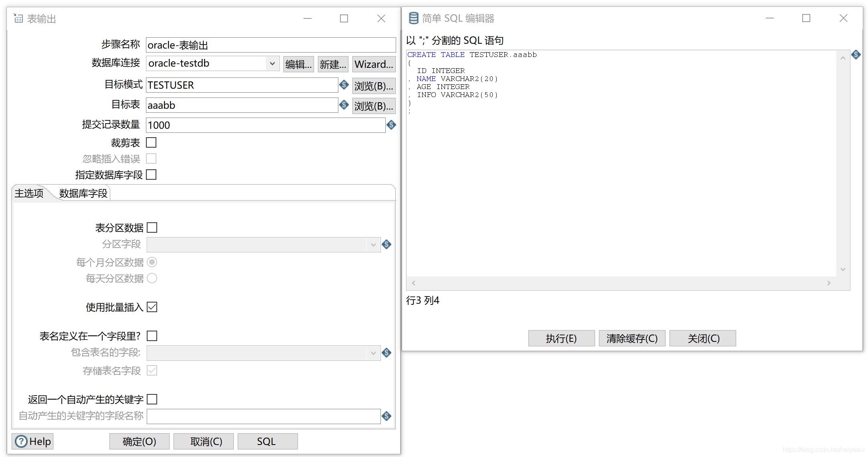
Task: Click 简单 SQL 编辑器 database title icon
Action: pos(413,18)
